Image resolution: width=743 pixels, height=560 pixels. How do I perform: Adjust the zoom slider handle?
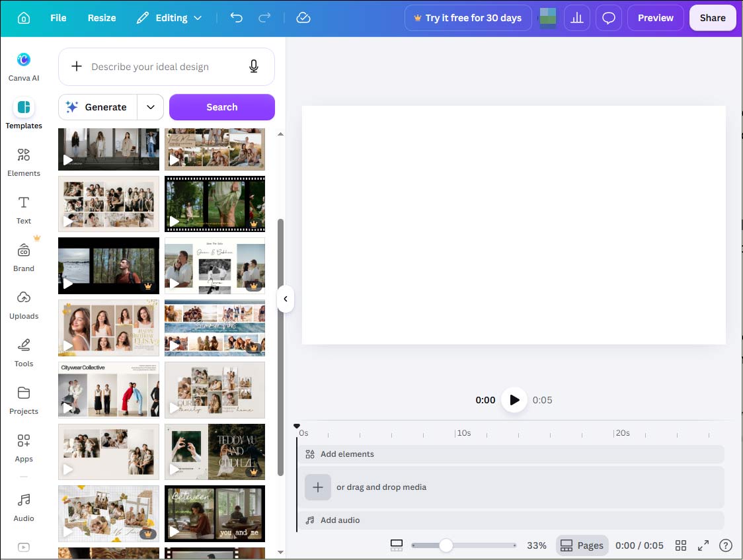pos(446,545)
